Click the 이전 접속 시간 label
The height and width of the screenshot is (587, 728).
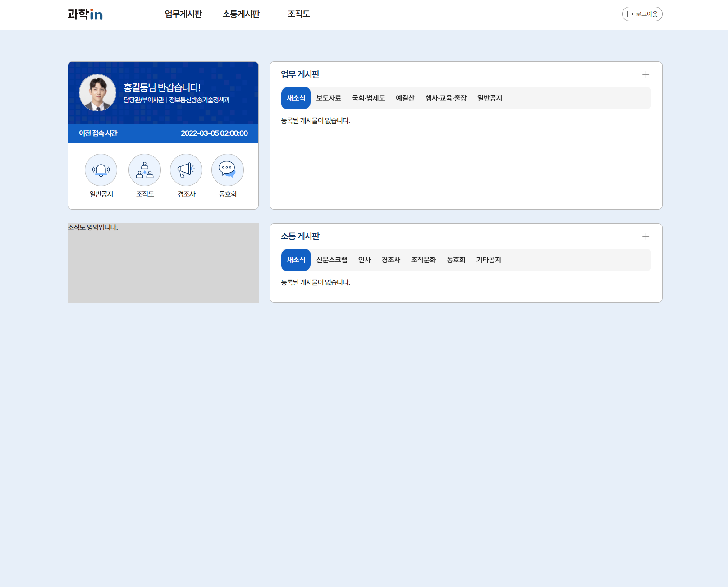tap(98, 133)
